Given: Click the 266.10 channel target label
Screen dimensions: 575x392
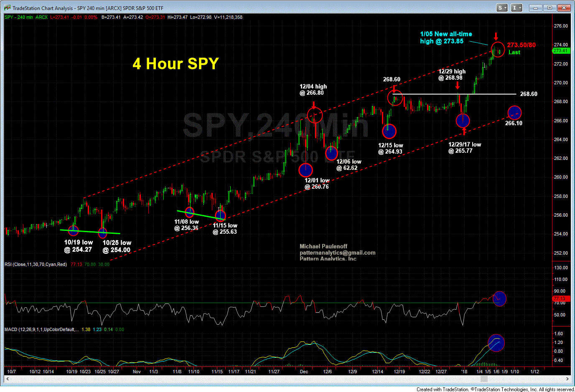Looking at the screenshot, I should [x=514, y=123].
